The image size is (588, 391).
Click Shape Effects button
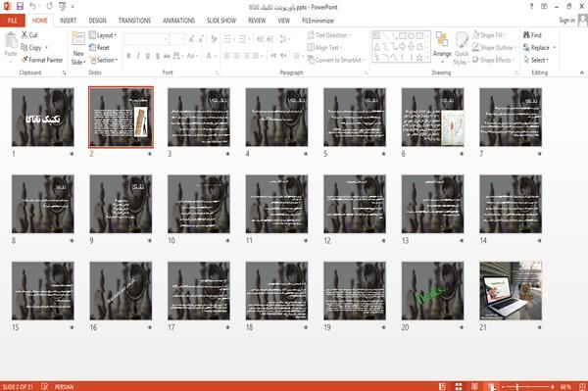pyautogui.click(x=494, y=60)
